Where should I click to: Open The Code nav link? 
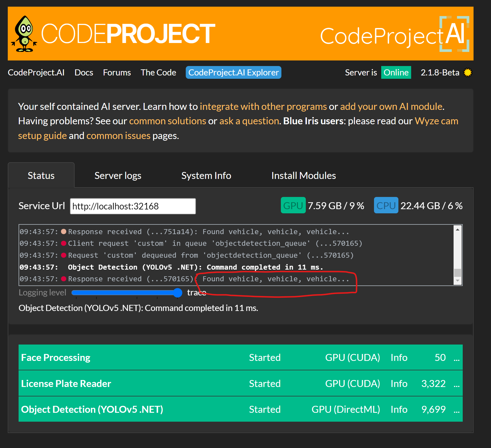[x=158, y=72]
